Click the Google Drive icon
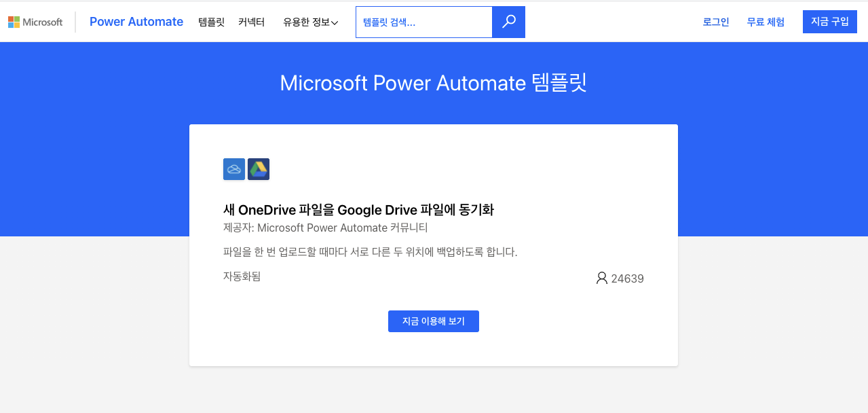This screenshot has width=868, height=413. (x=259, y=169)
